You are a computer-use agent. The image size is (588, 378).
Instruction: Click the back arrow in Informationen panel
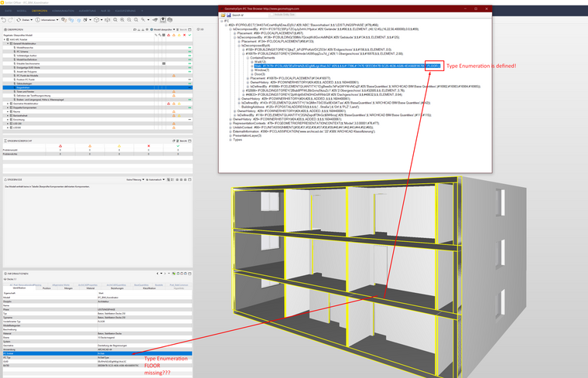pyautogui.click(x=157, y=274)
